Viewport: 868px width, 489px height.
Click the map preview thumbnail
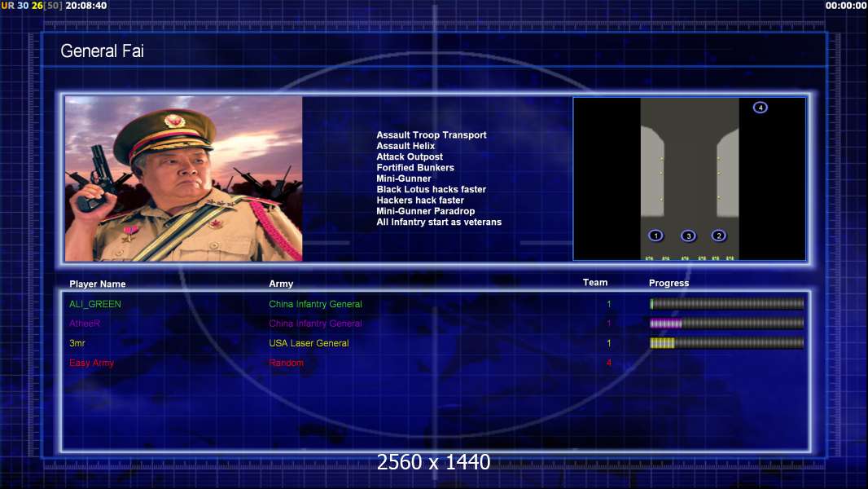point(689,178)
